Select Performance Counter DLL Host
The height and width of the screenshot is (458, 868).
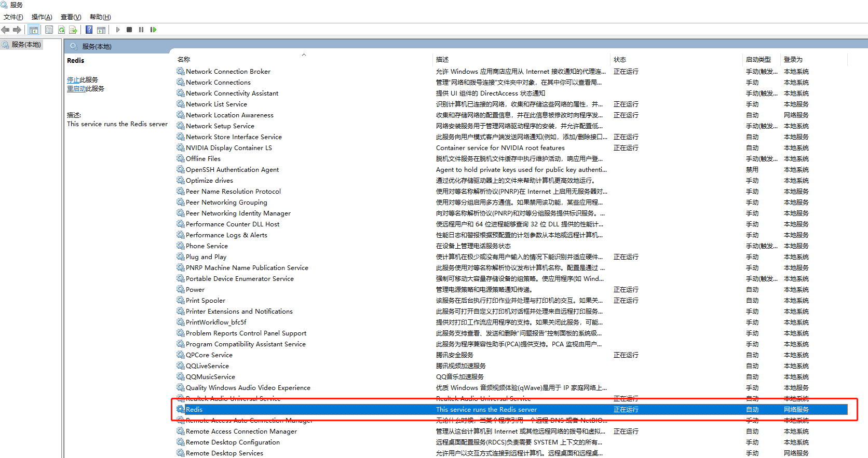pyautogui.click(x=233, y=224)
